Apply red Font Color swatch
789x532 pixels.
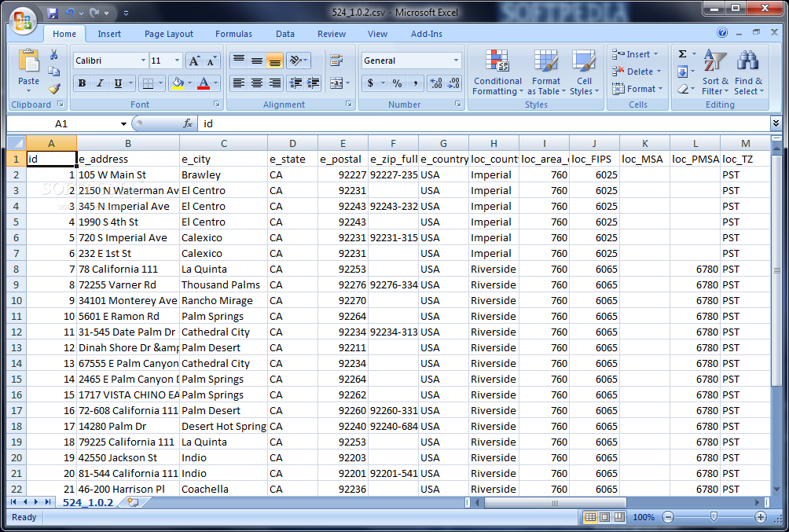pyautogui.click(x=204, y=83)
